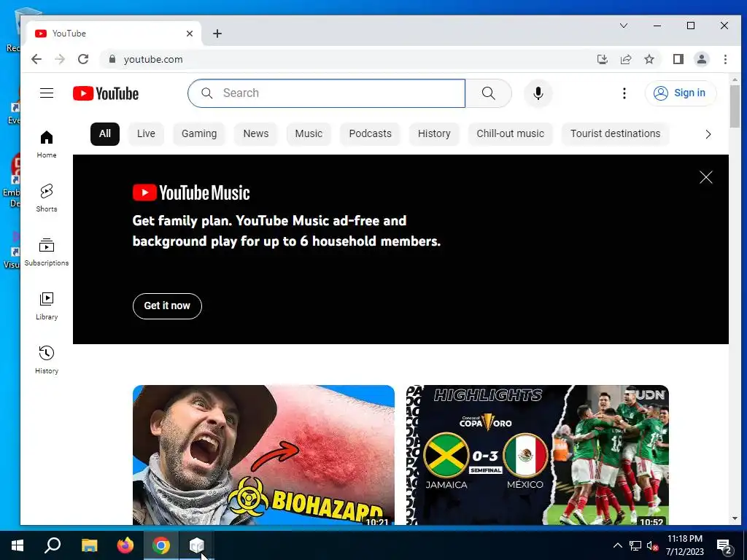The height and width of the screenshot is (560, 747).
Task: Click the install app icon in address bar
Action: pos(602,59)
